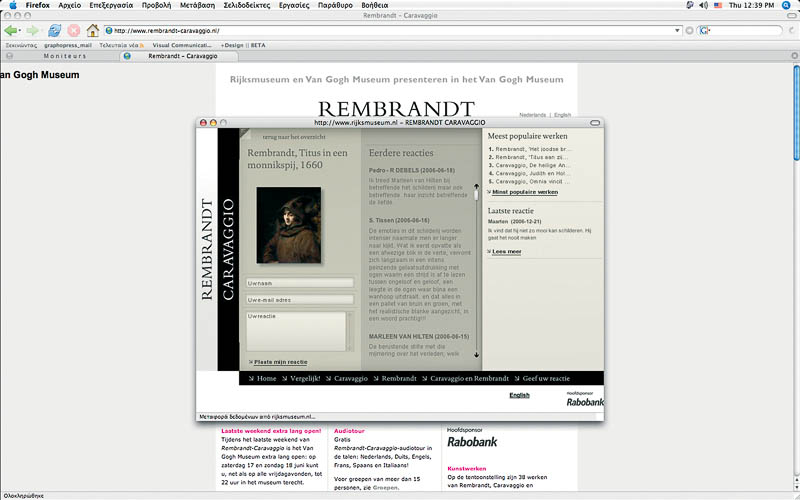Click the search go arrow at toolbar end

click(791, 31)
